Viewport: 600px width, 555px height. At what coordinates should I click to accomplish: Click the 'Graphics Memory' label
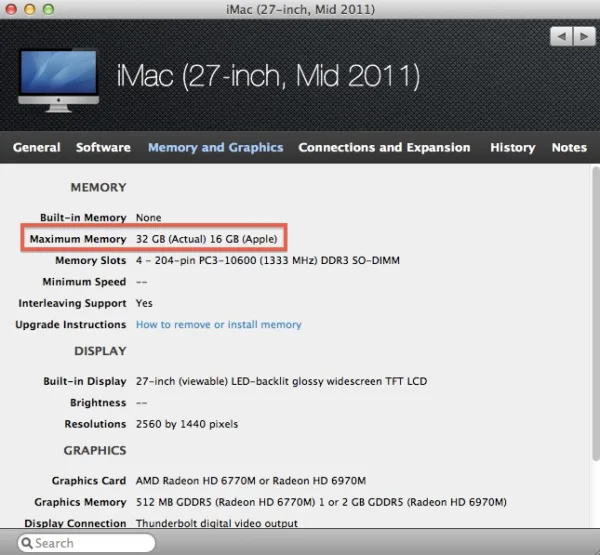(x=80, y=502)
